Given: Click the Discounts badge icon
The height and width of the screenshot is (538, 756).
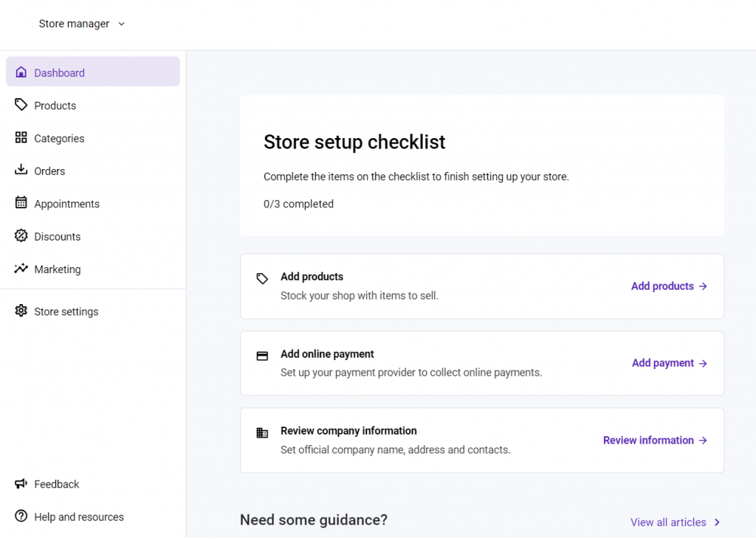Looking at the screenshot, I should [x=21, y=236].
